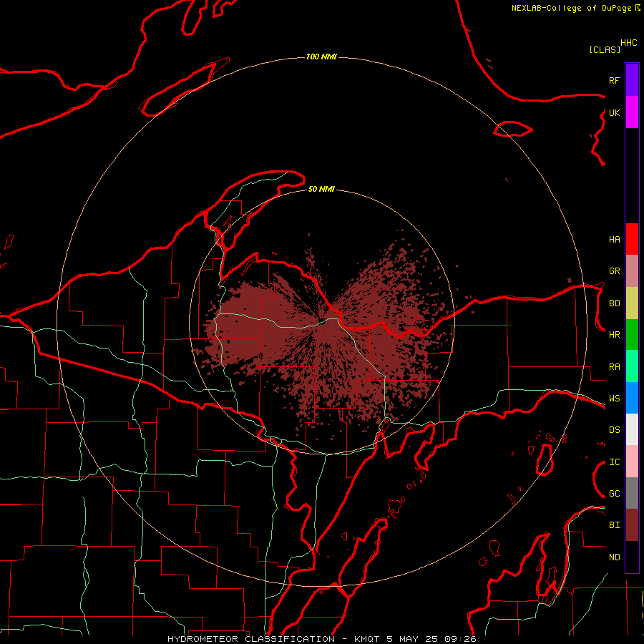This screenshot has height=644, width=644.
Task: Click the 'HYDROMETEOR CLASSIFICATION' title text
Action: 251,639
